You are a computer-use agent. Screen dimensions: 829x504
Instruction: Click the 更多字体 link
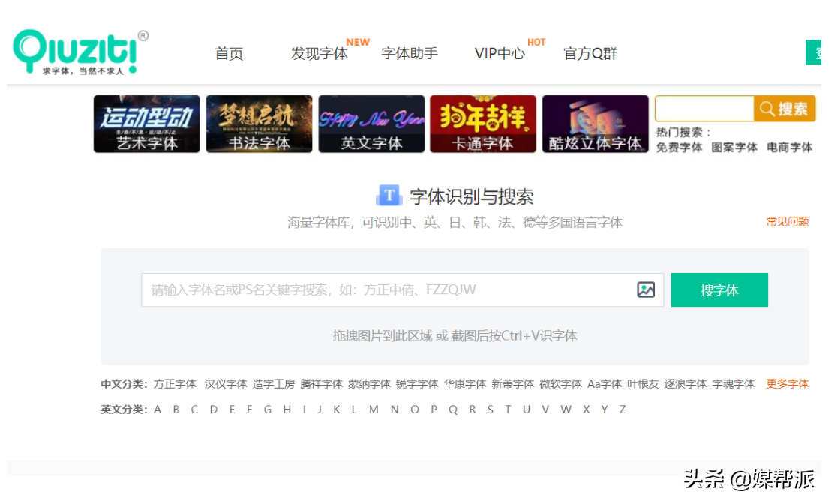[788, 384]
